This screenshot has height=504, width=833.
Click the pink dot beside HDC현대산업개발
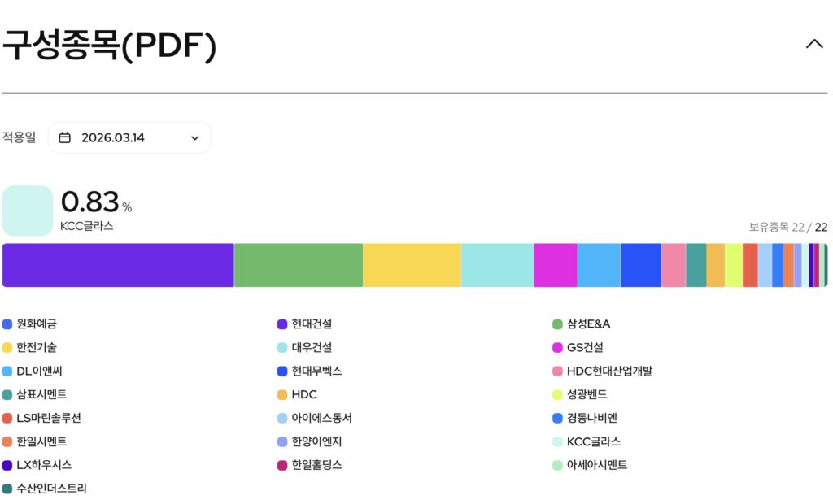point(557,371)
